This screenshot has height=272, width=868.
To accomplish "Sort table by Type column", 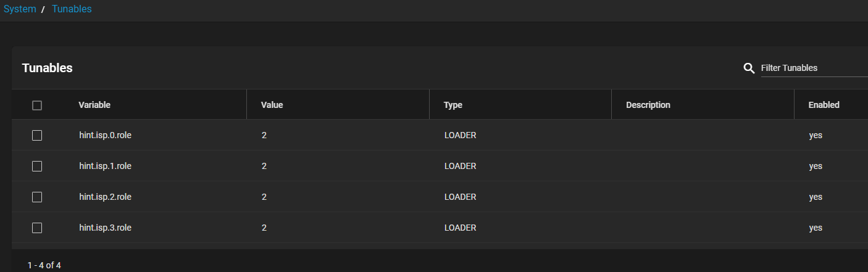I will pyautogui.click(x=453, y=105).
